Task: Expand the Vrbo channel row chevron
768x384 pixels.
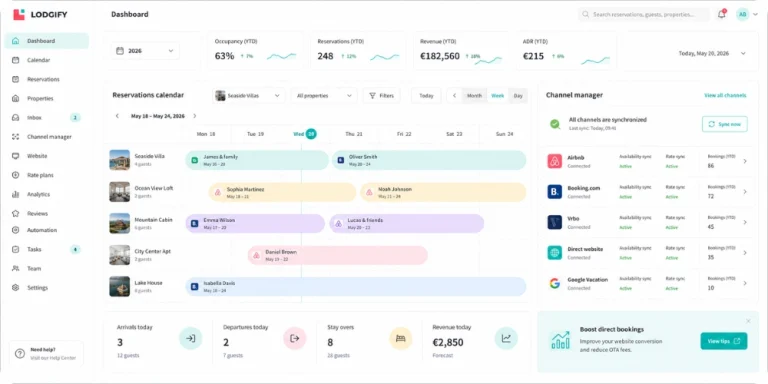Action: 745,222
